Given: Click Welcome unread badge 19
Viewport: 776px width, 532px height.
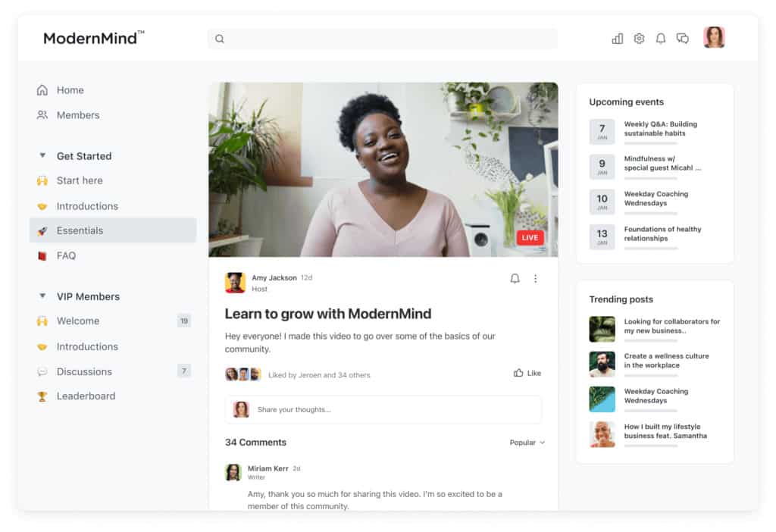Looking at the screenshot, I should pos(183,321).
